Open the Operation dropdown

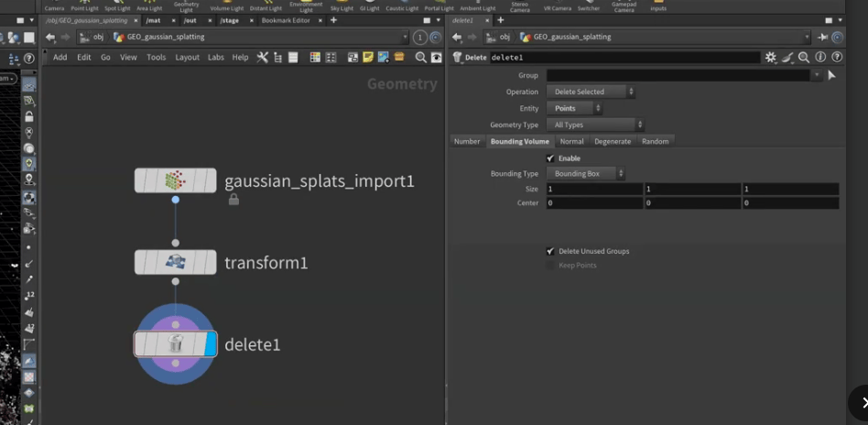591,92
